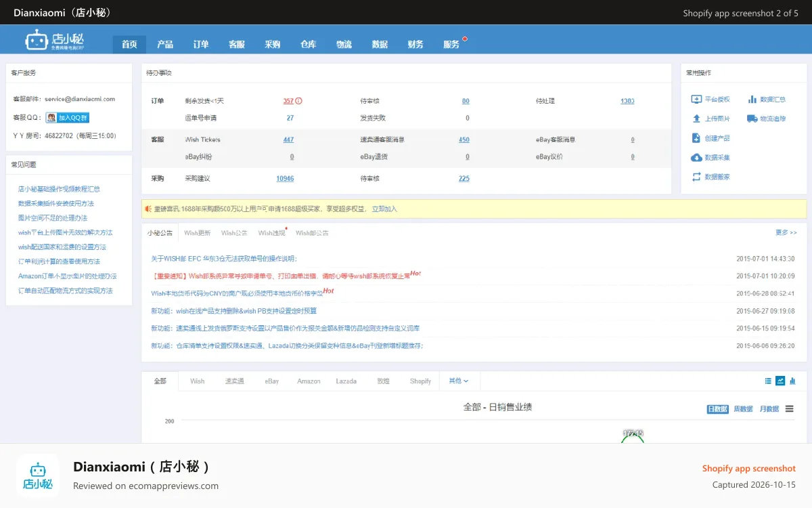Click the warning icon beside 357
Screen dimensions: 812x508
pos(299,101)
